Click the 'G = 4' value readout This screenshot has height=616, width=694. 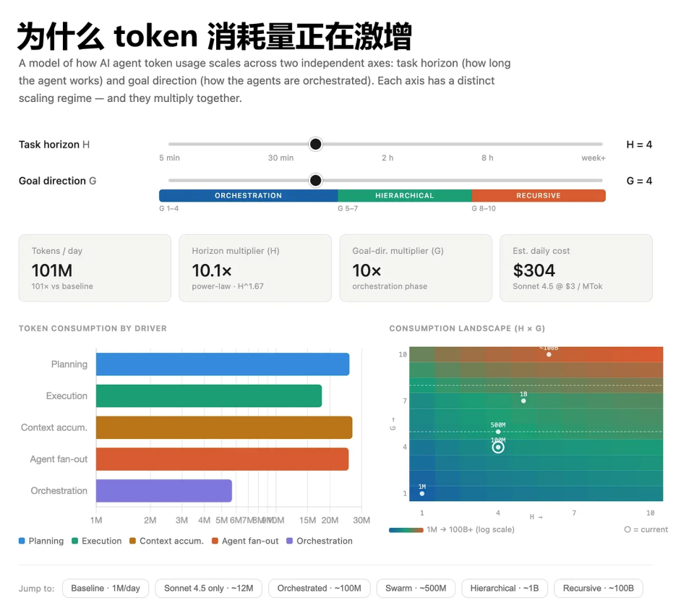[x=639, y=181]
